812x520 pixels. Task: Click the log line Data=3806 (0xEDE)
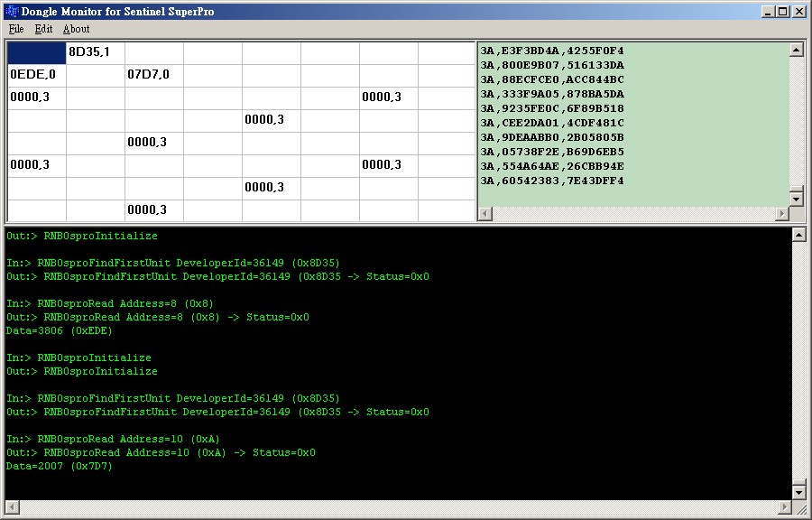pos(59,330)
